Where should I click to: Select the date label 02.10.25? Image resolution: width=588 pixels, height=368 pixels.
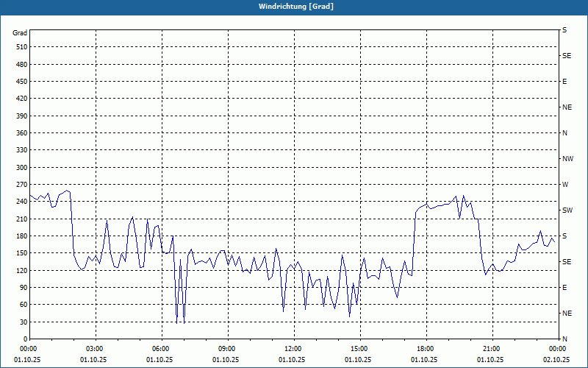556,360
